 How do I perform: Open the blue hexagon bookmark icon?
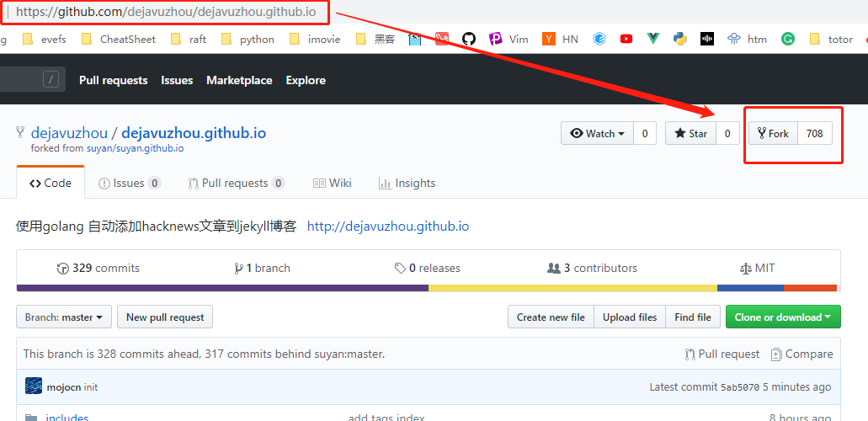click(x=599, y=39)
